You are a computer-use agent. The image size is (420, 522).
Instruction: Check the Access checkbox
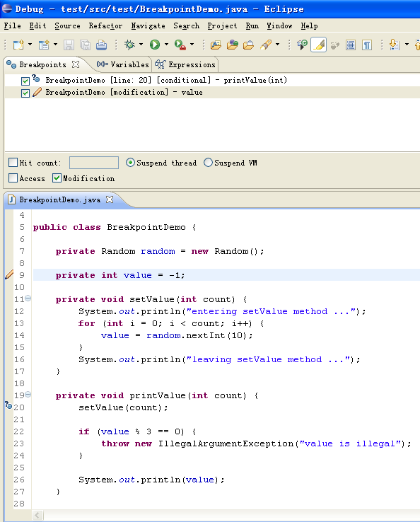click(13, 178)
